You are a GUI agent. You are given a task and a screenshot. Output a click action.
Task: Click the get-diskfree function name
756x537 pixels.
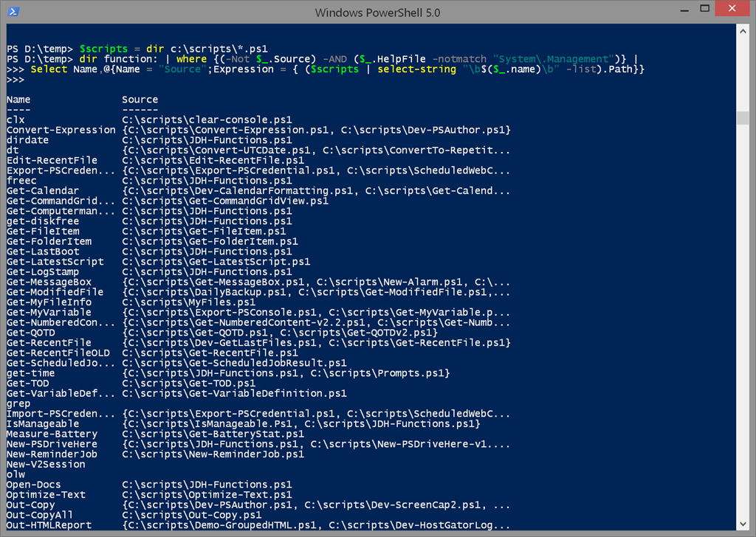pos(43,221)
